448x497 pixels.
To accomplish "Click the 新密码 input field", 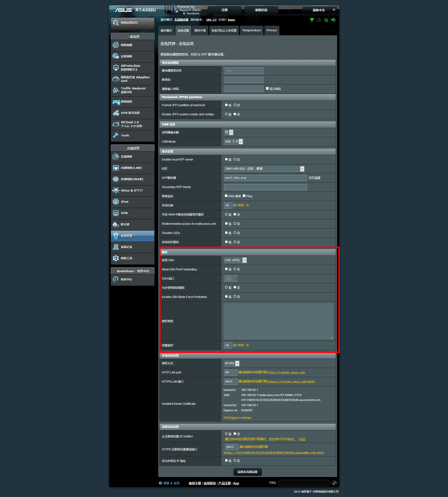I will pyautogui.click(x=244, y=80).
